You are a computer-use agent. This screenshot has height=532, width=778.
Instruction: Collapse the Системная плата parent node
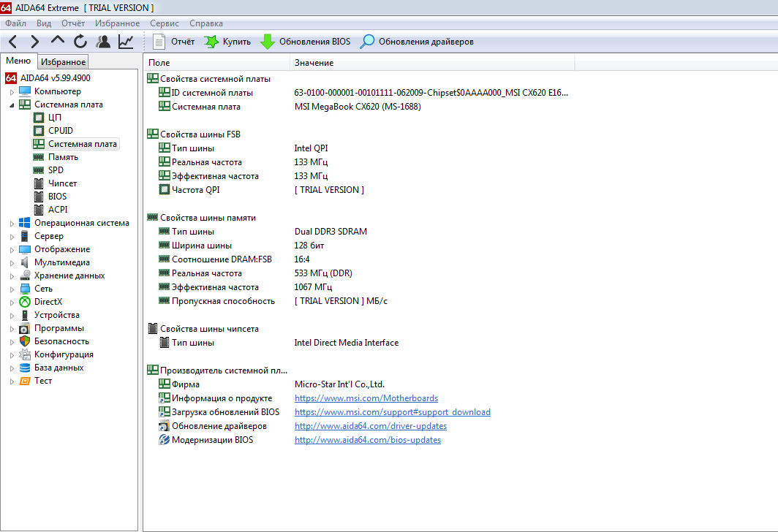coord(12,105)
